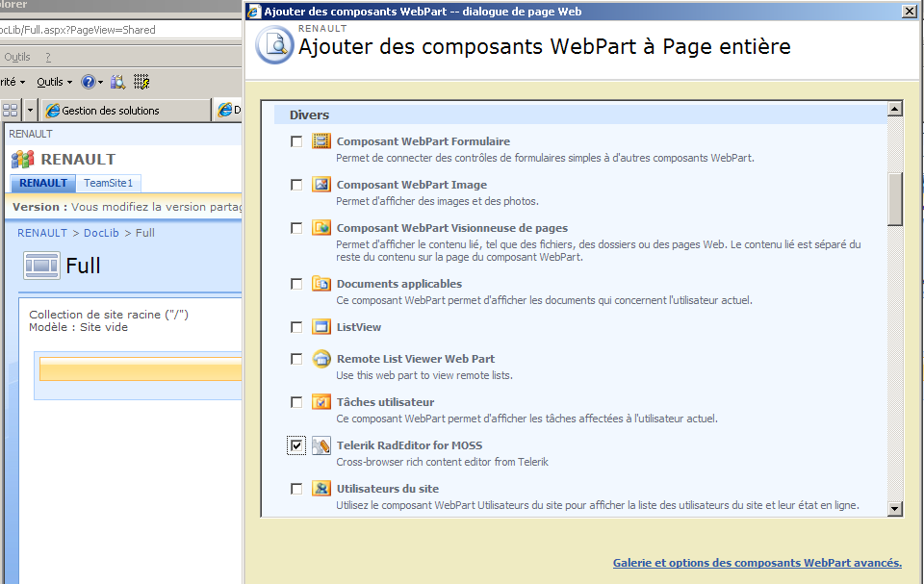Screen dimensions: 924x584
Task: Click the ListView title text
Action: point(359,327)
